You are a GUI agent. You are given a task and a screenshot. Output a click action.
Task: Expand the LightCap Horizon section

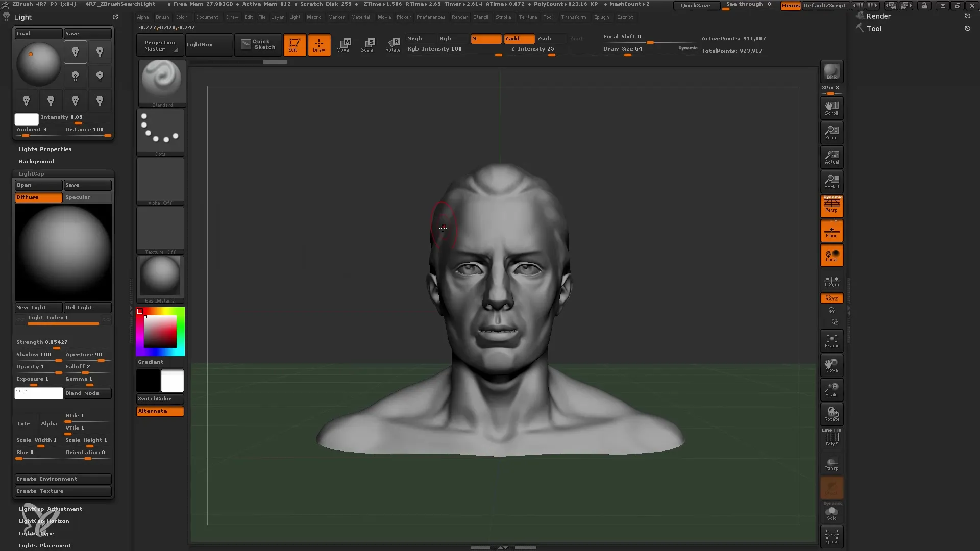click(x=44, y=521)
